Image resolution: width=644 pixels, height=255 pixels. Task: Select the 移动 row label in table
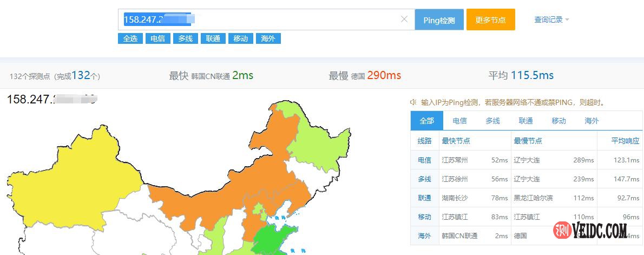(x=425, y=217)
